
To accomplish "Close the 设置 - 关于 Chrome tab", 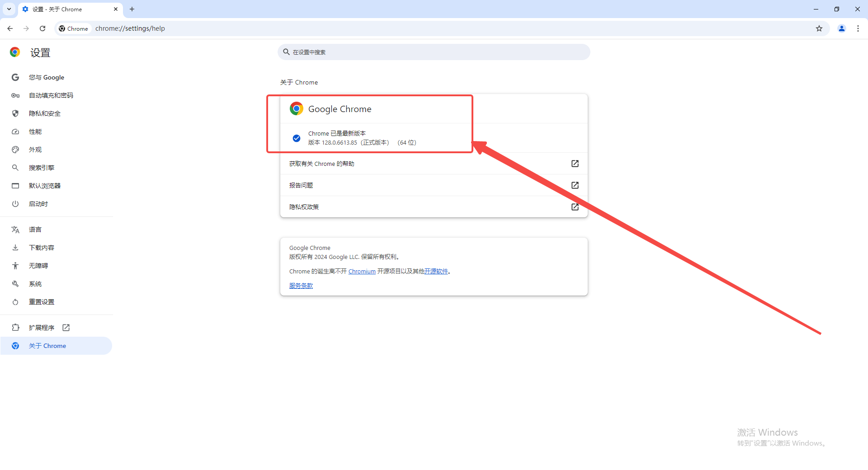I will click(x=116, y=9).
